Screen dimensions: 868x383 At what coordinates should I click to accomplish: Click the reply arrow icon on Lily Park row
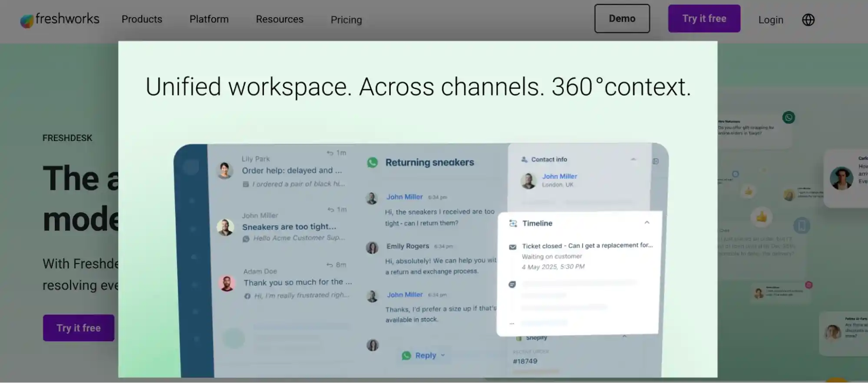coord(330,153)
